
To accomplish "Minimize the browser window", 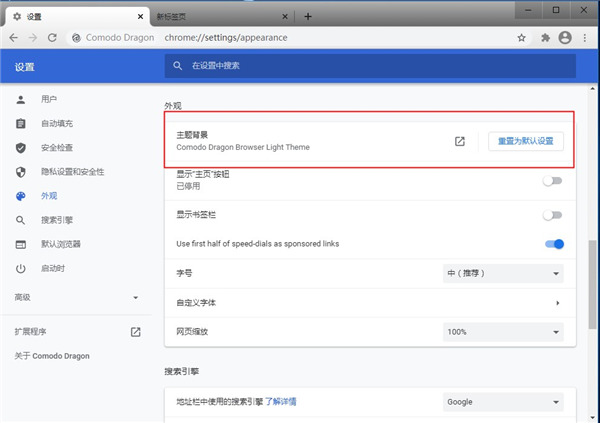I will [528, 10].
